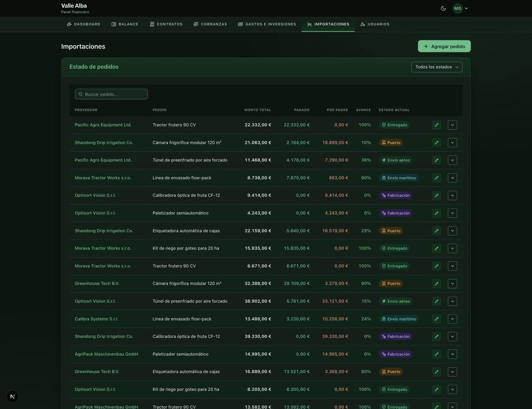Open the Todos los estados filter dropdown
Screen dimensions: 532x409
click(436, 67)
